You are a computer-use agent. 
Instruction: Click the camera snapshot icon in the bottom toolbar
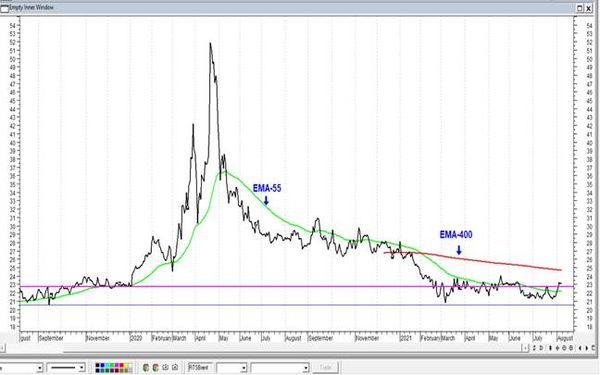(x=175, y=367)
